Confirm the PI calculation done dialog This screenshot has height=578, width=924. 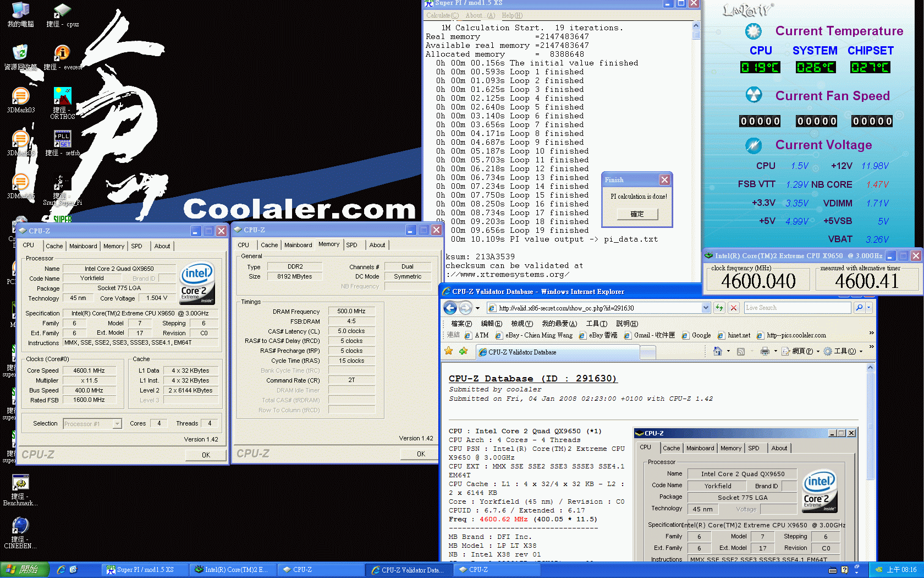click(637, 214)
